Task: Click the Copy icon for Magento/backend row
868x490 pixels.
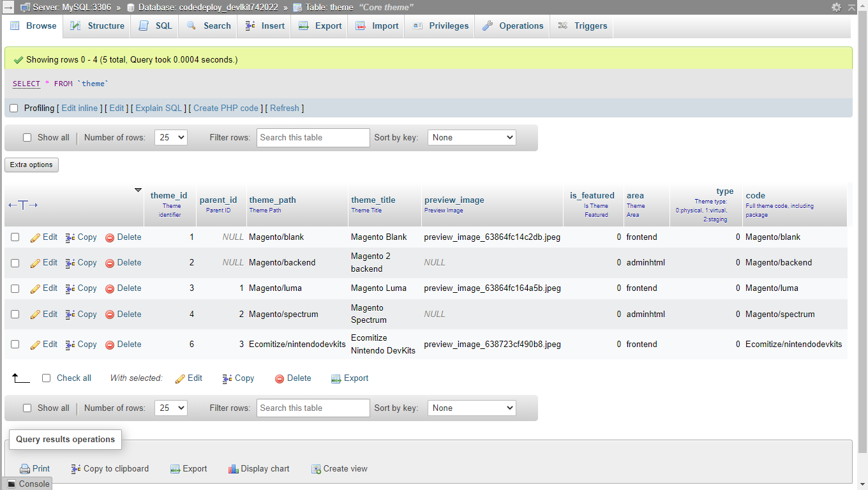Action: point(70,263)
